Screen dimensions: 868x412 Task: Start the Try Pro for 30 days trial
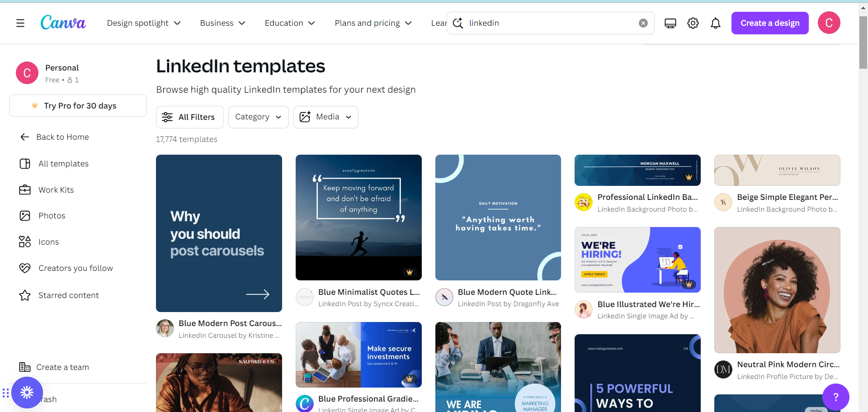(x=78, y=105)
